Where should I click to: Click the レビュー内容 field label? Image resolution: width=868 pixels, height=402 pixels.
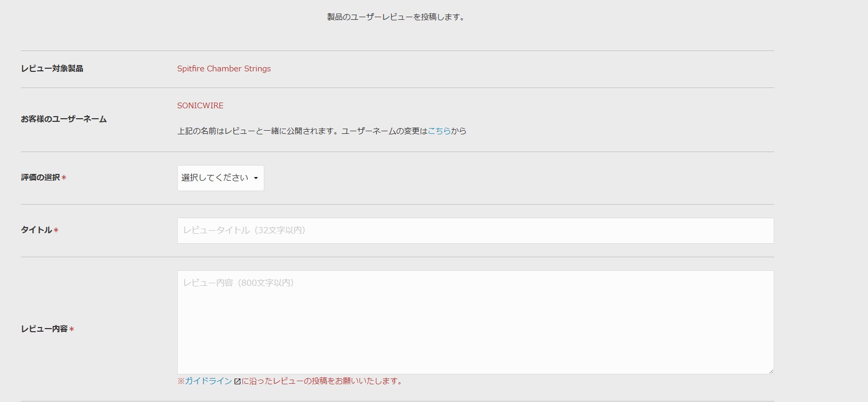44,329
